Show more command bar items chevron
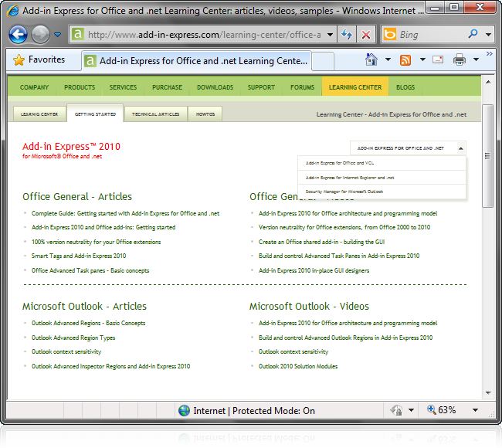This screenshot has width=502, height=448. pos(489,53)
